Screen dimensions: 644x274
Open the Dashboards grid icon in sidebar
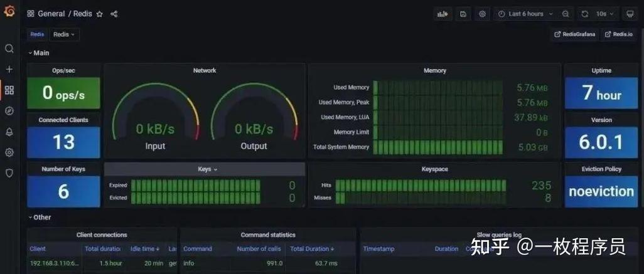pyautogui.click(x=9, y=90)
